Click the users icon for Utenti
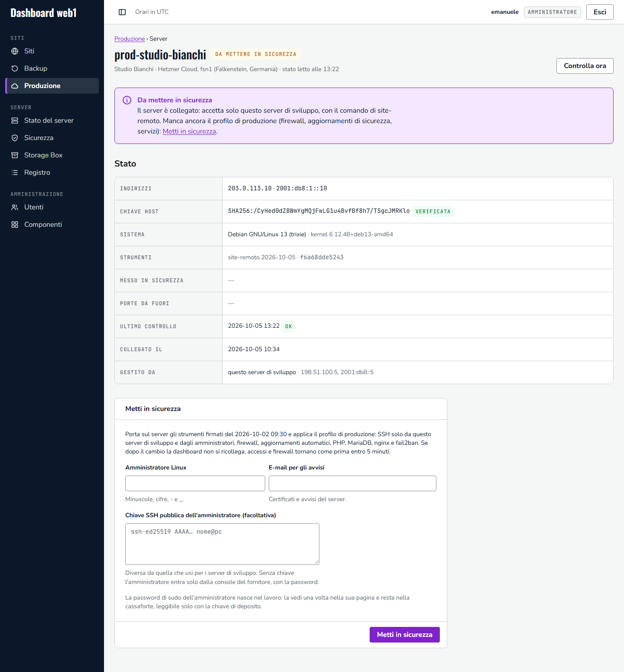 [15, 207]
